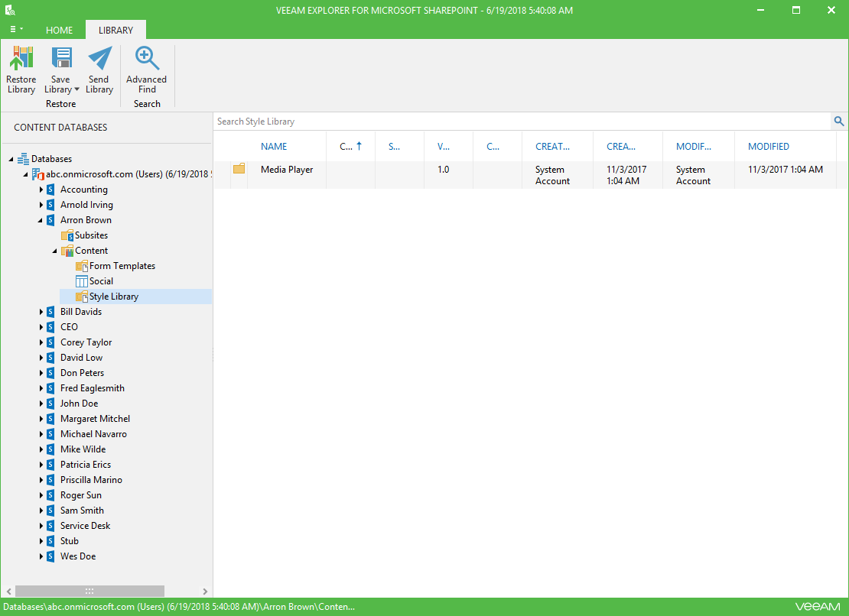Expand the Corey Taylor node
The height and width of the screenshot is (616, 849).
[x=41, y=342]
